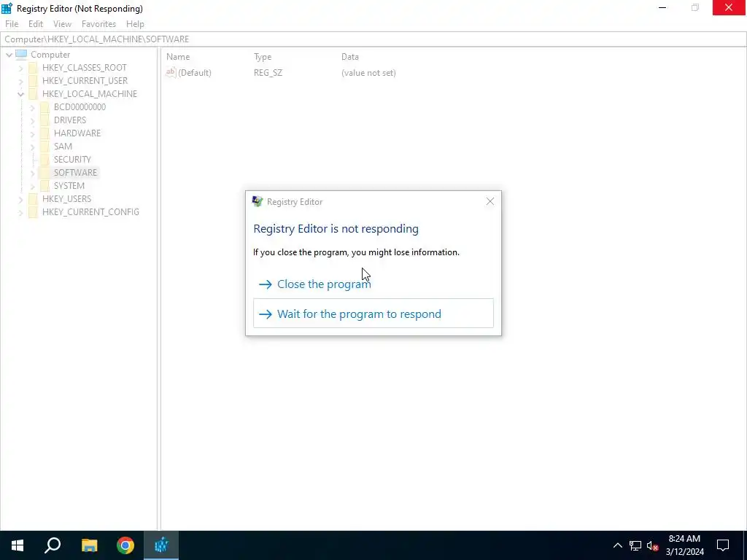Click the HKEY_USERS folder icon
The height and width of the screenshot is (560, 747).
(33, 198)
